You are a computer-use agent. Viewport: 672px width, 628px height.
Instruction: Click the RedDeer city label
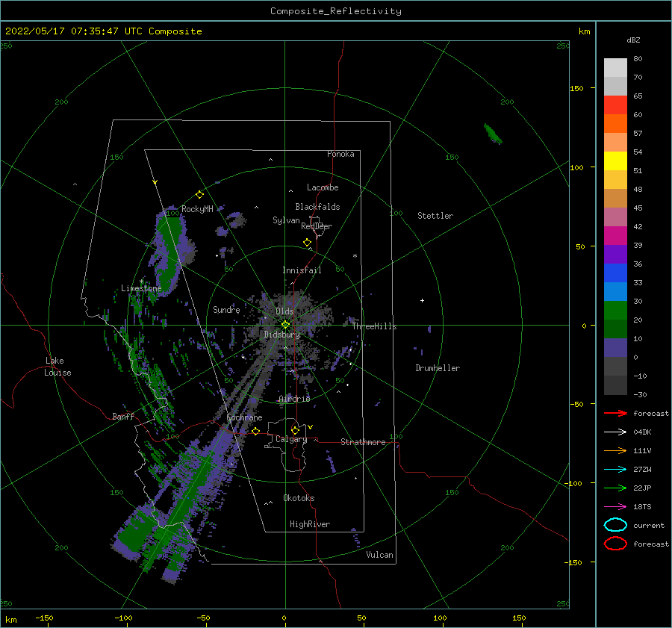click(317, 226)
